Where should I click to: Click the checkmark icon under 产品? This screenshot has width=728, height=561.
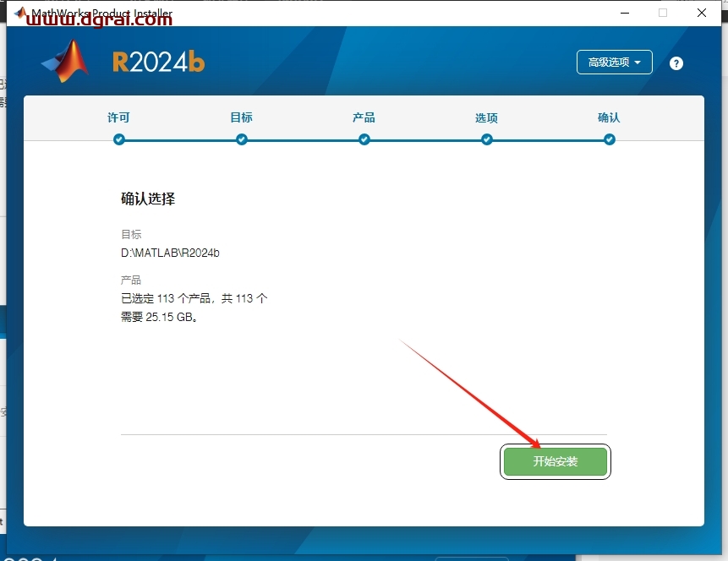click(364, 139)
